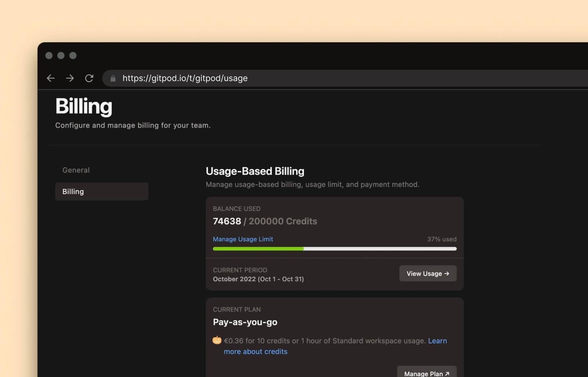588x377 pixels.
Task: Click the Pay-as-you-go plan name
Action: click(245, 322)
